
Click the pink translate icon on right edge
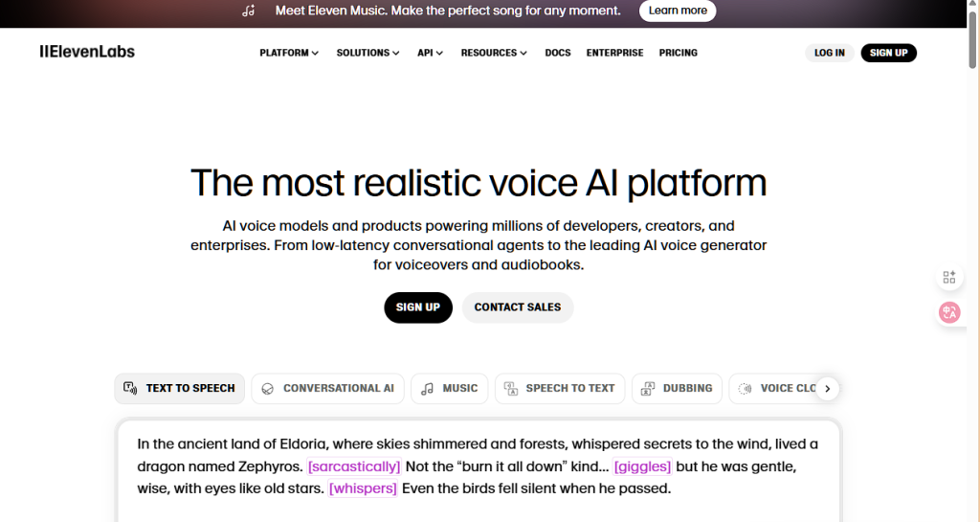pyautogui.click(x=949, y=312)
